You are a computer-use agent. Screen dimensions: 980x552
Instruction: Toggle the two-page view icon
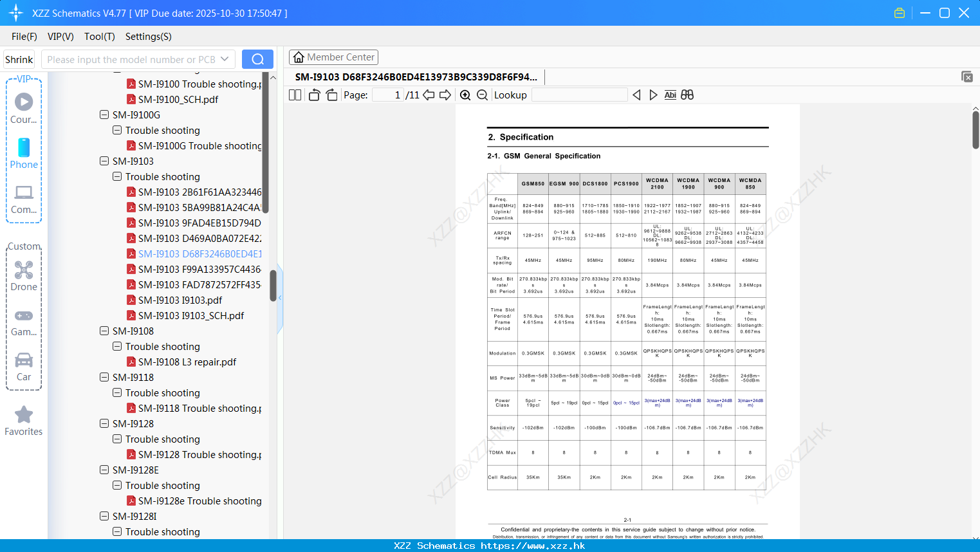tap(295, 95)
